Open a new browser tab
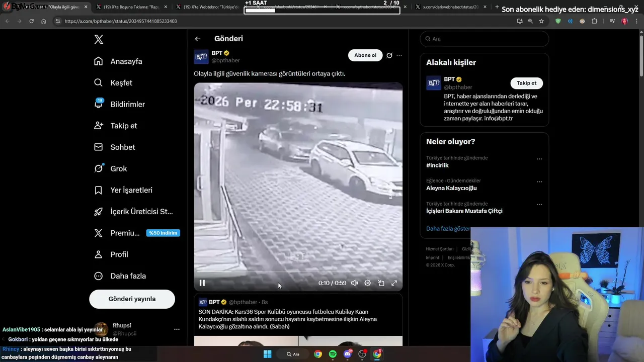The height and width of the screenshot is (362, 644). [x=497, y=7]
